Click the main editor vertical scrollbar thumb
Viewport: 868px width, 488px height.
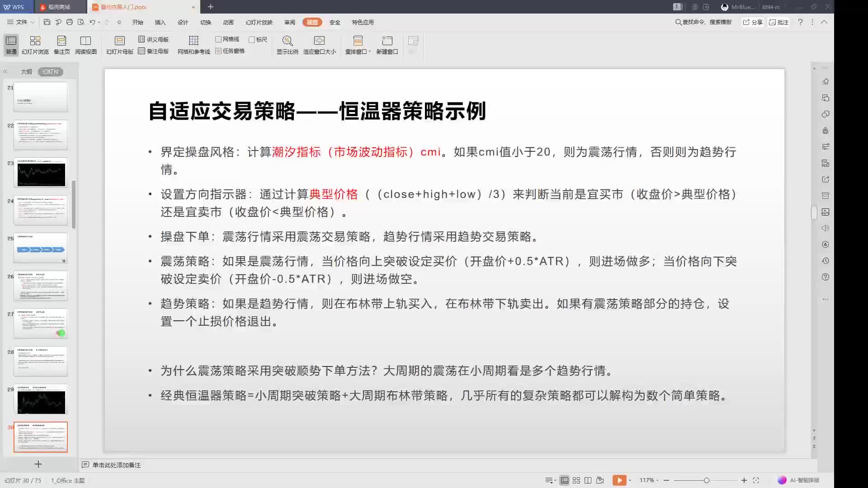814,212
